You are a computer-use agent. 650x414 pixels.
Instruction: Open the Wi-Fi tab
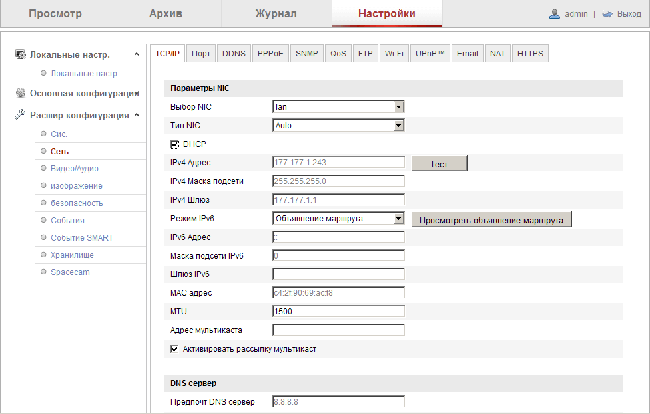click(394, 53)
